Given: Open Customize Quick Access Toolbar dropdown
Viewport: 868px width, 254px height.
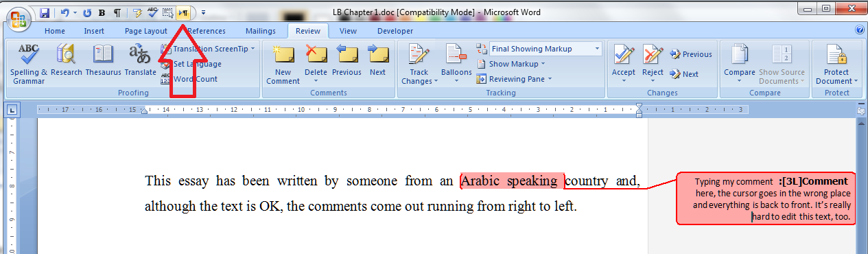Looking at the screenshot, I should 203,13.
